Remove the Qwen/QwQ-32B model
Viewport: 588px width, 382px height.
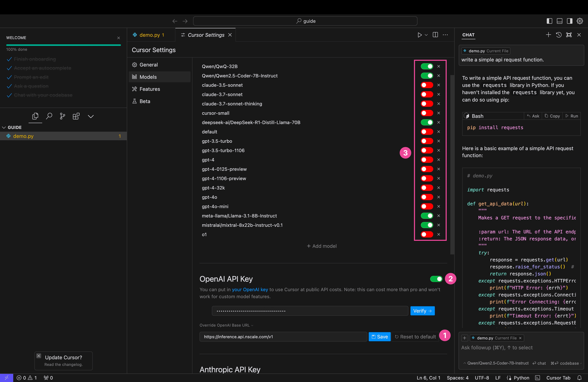439,67
